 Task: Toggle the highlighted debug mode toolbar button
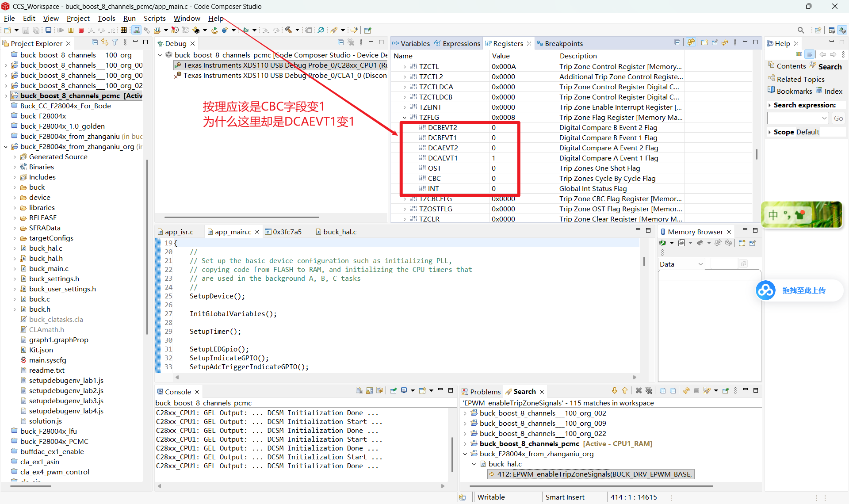pos(137,30)
